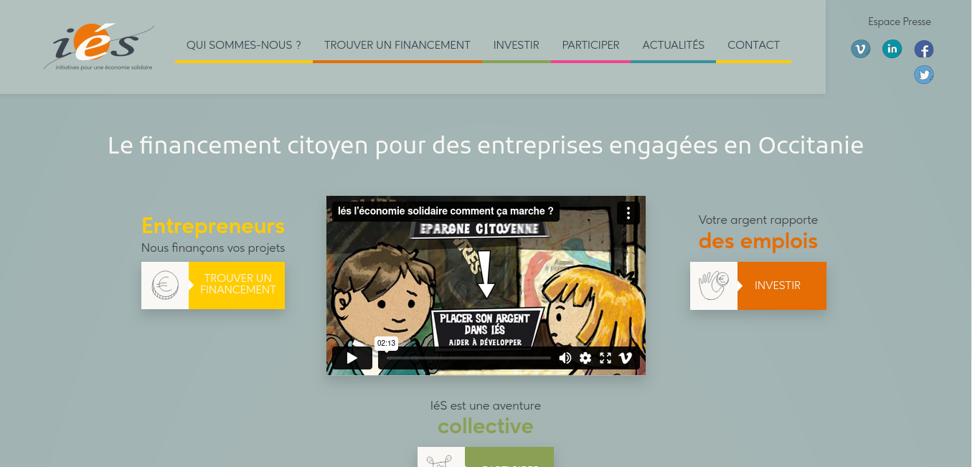Open the Espace Presse link
This screenshot has height=467, width=980.
tap(900, 22)
